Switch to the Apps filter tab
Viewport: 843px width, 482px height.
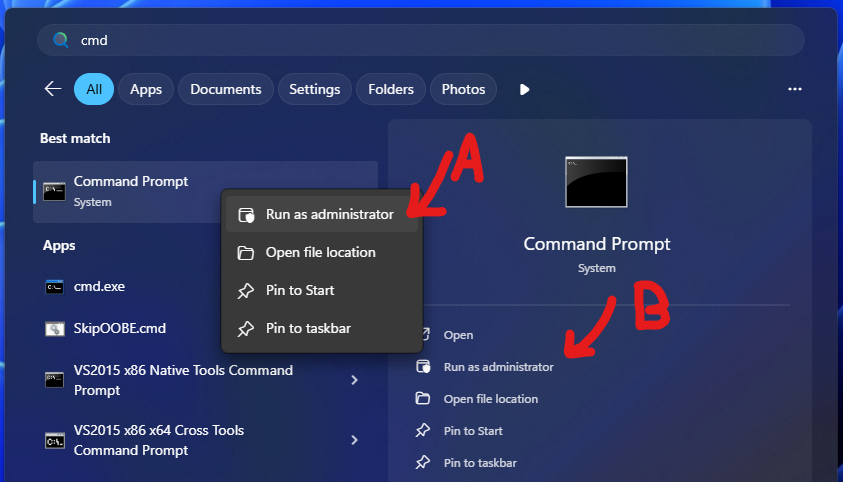tap(146, 89)
